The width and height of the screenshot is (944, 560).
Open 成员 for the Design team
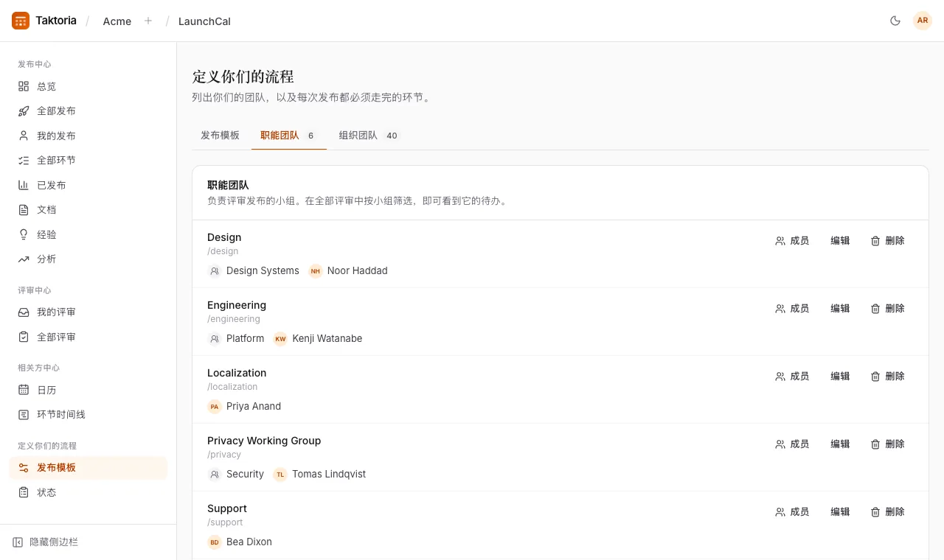pyautogui.click(x=792, y=241)
